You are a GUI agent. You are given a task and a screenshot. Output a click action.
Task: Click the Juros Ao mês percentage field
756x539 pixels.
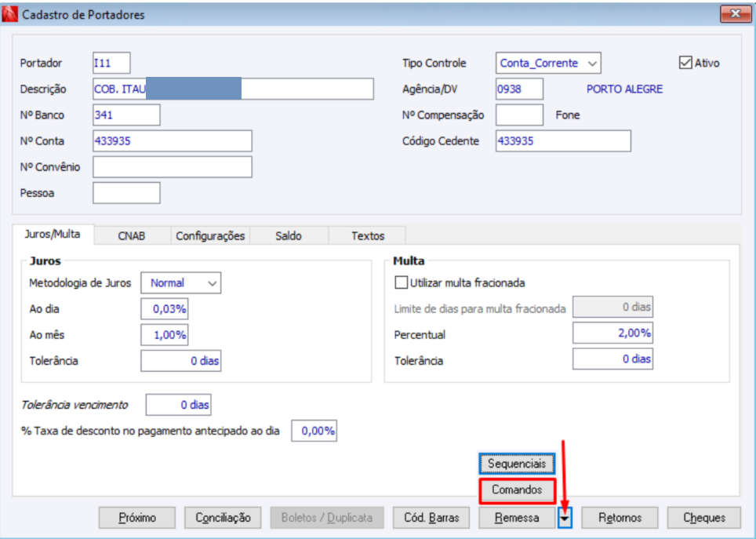coord(165,335)
